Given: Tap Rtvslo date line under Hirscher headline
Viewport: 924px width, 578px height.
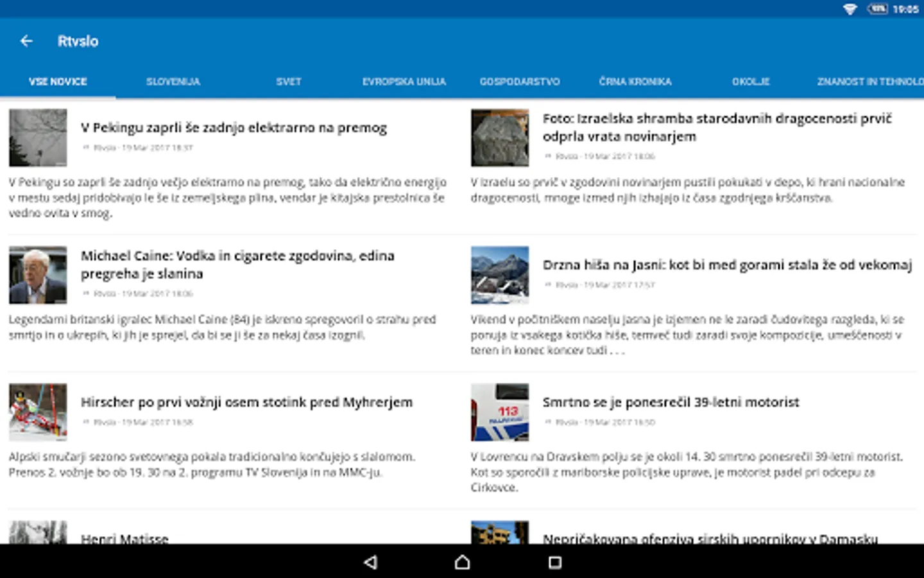Looking at the screenshot, I should point(137,422).
